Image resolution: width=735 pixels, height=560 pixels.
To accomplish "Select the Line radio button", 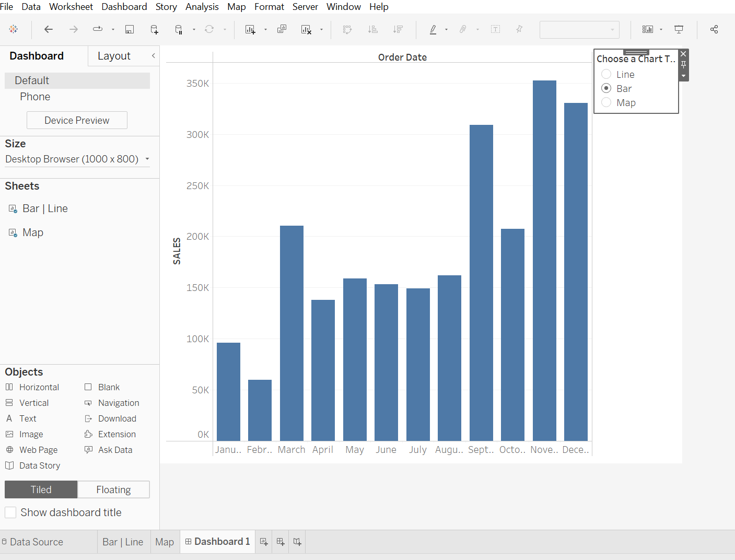I will pyautogui.click(x=606, y=74).
